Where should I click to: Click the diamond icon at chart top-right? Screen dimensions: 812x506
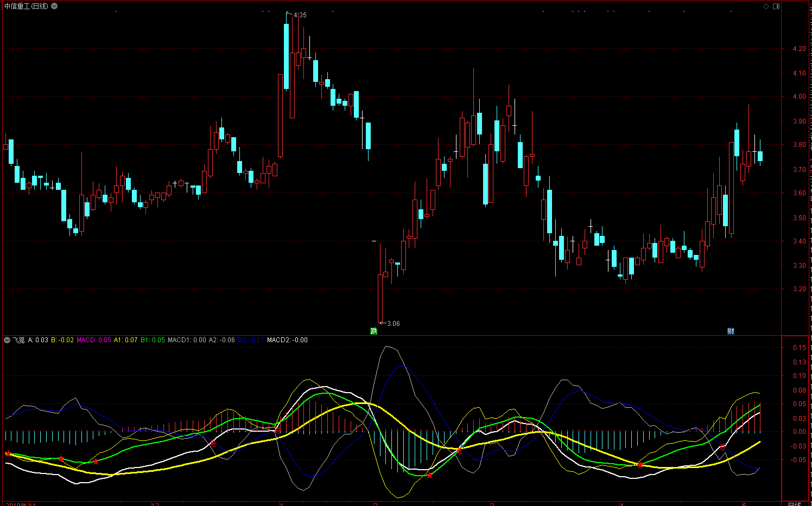pyautogui.click(x=766, y=6)
